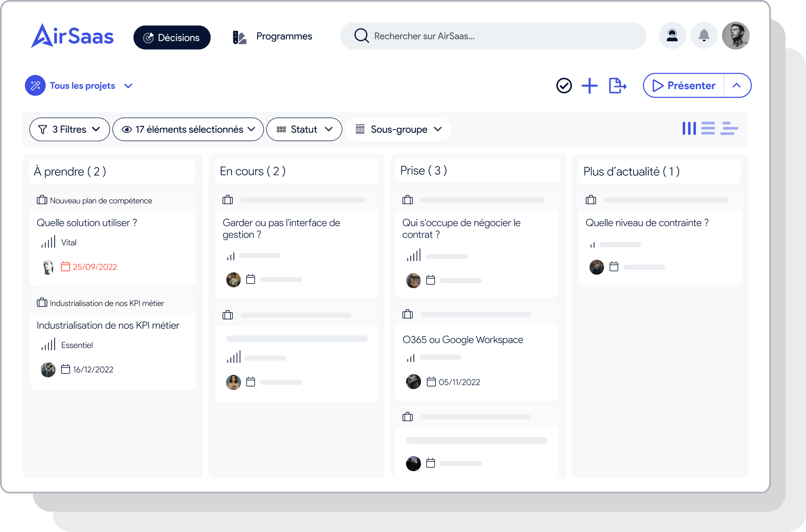Open the card 'O365 ou Google Workspace'

(462, 340)
